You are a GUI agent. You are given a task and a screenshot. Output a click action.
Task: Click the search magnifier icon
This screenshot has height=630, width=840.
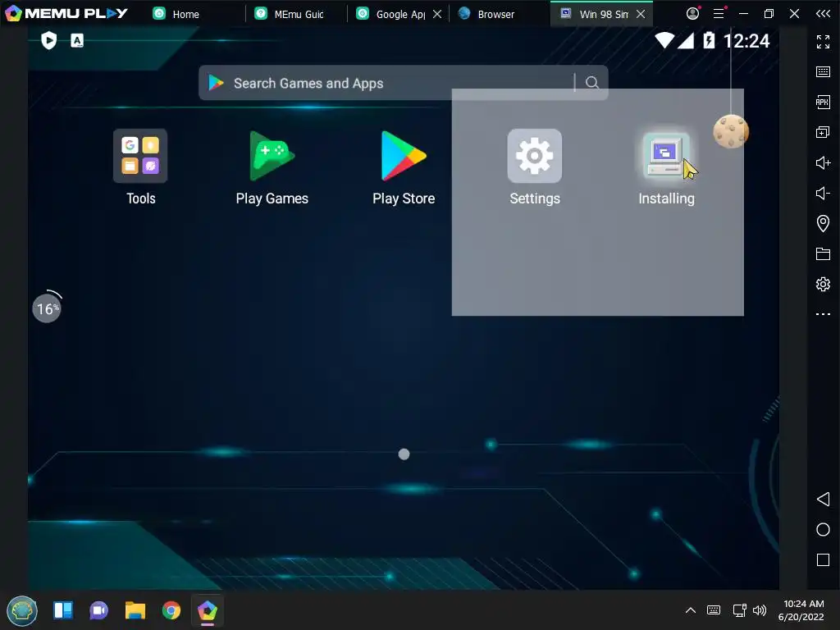point(592,83)
